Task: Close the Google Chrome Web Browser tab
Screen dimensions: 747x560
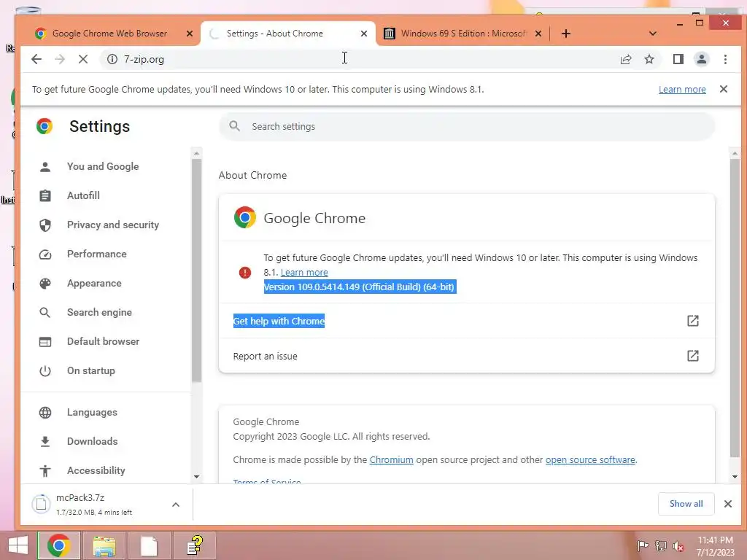Action: (189, 34)
